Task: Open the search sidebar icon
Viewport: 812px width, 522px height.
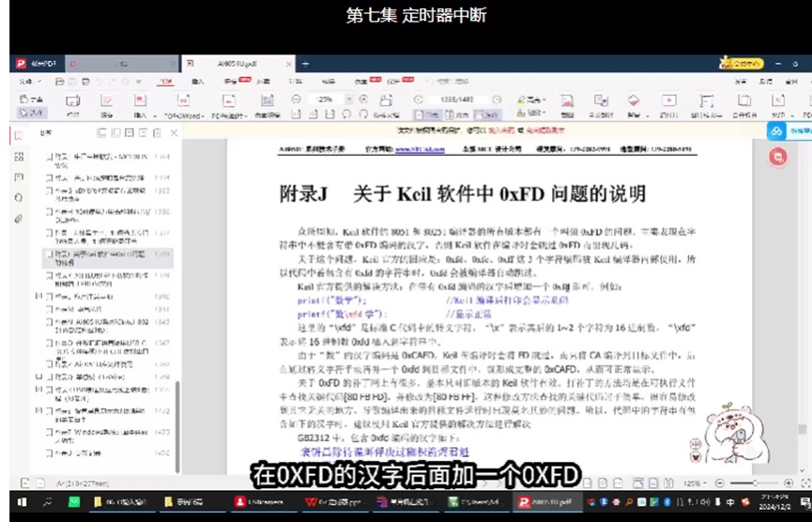Action: (19, 198)
